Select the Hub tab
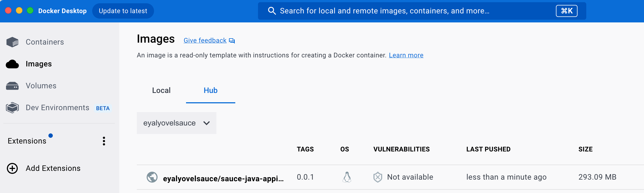This screenshot has height=193, width=644. 210,90
